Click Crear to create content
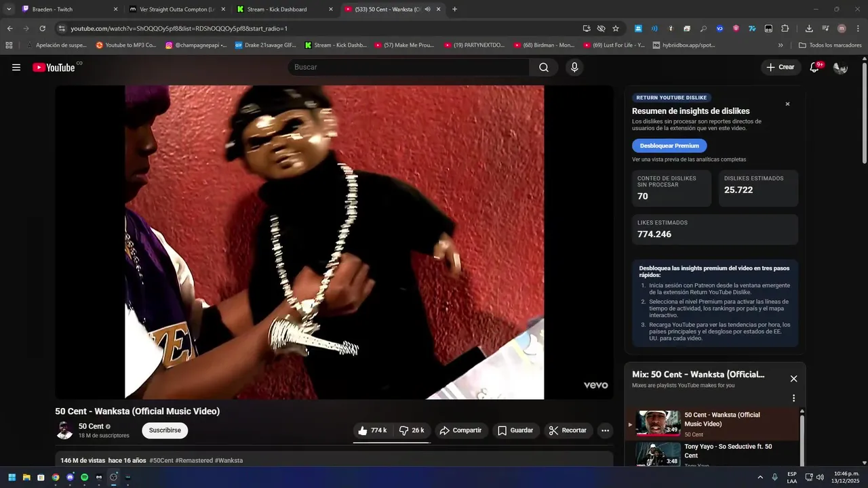Viewport: 868px width, 488px height. pyautogui.click(x=780, y=67)
